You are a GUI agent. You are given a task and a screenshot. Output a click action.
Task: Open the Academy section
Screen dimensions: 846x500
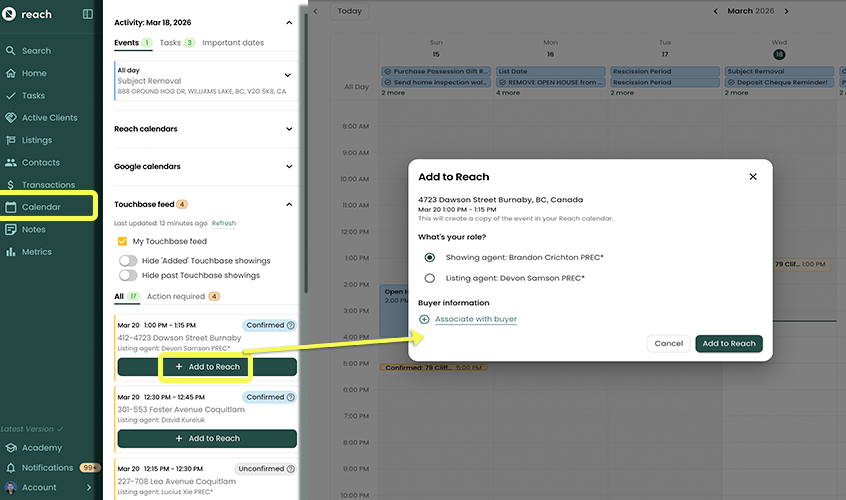pyautogui.click(x=41, y=448)
